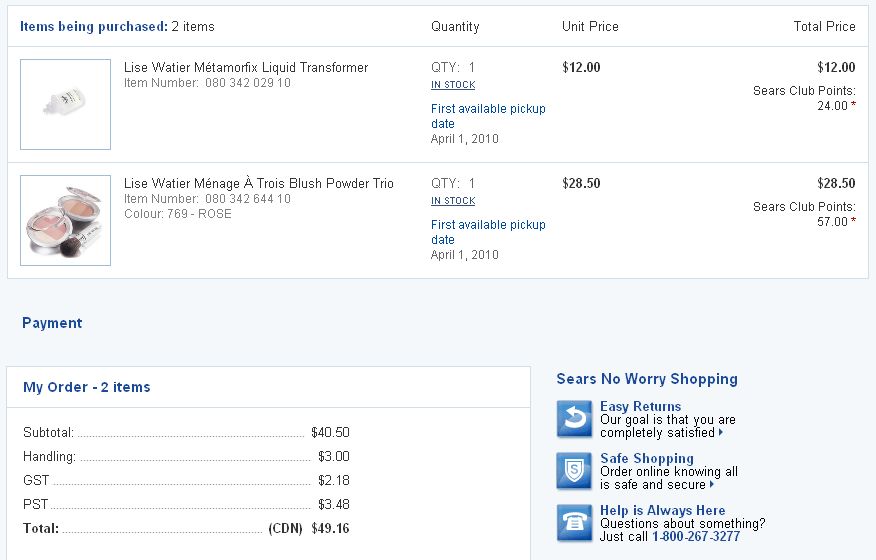The height and width of the screenshot is (560, 876).
Task: Click Sears Club Points 24.00 value
Action: [832, 106]
